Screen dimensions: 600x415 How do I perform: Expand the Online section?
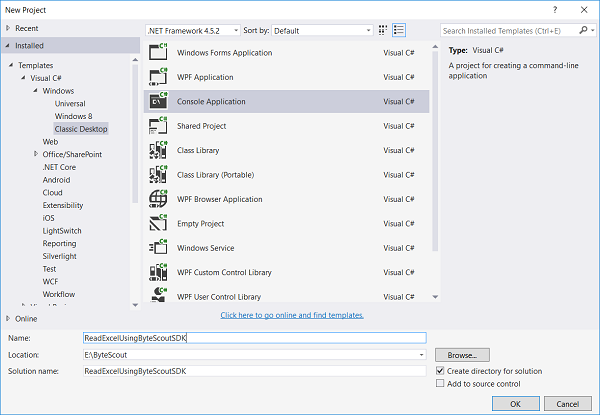(8, 318)
